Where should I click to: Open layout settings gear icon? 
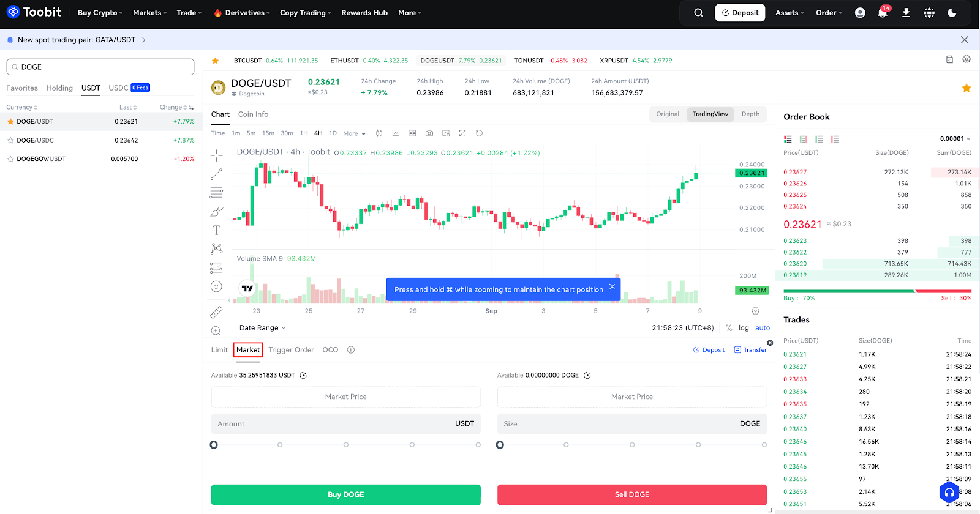tap(967, 59)
